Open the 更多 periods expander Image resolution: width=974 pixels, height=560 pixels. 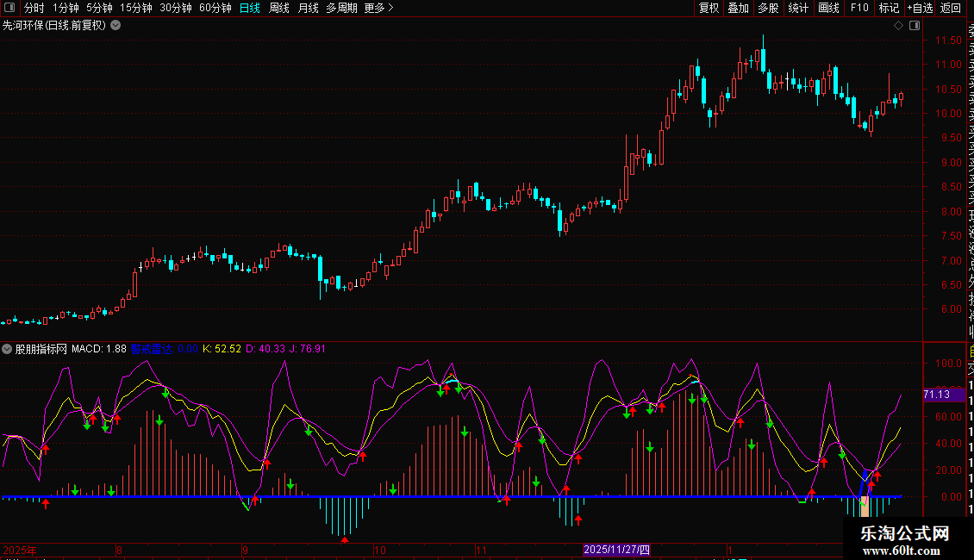point(378,8)
